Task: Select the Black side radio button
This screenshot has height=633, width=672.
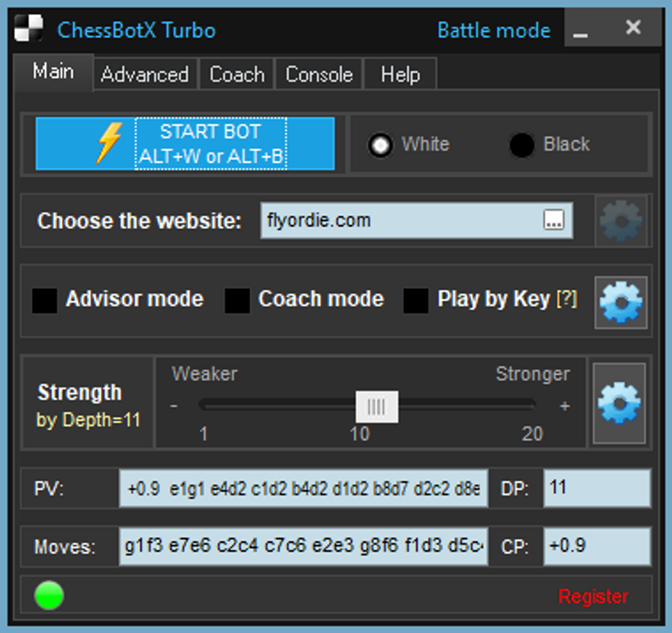Action: click(x=522, y=144)
